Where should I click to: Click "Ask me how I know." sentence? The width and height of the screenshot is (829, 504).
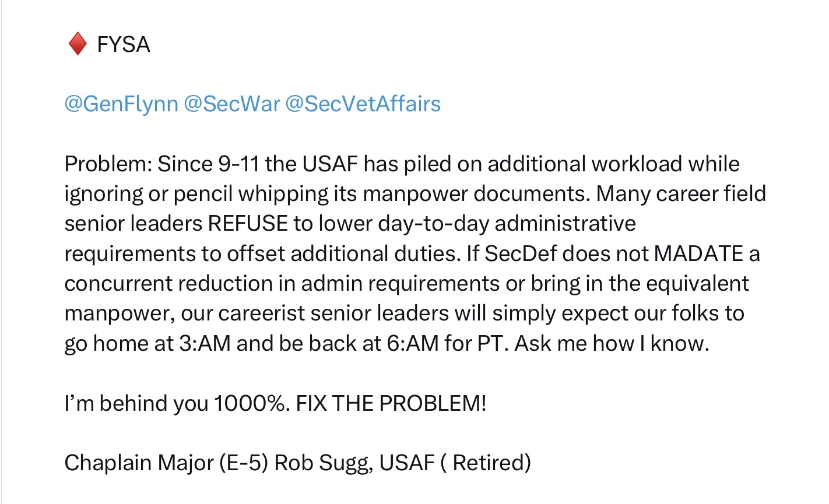point(612,344)
